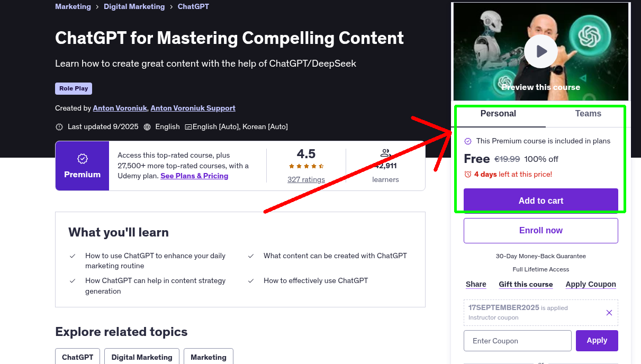
Task: Click the alarm clock icon beside 4 days left
Action: click(x=467, y=174)
